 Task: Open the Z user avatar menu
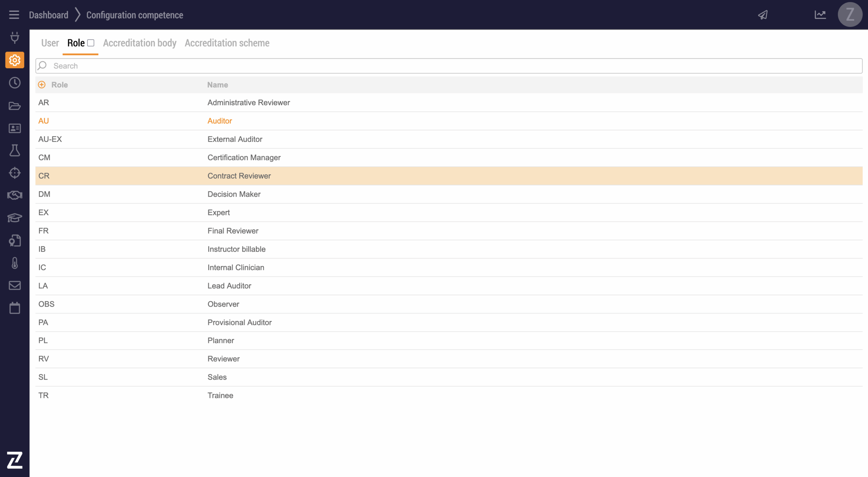(x=850, y=15)
